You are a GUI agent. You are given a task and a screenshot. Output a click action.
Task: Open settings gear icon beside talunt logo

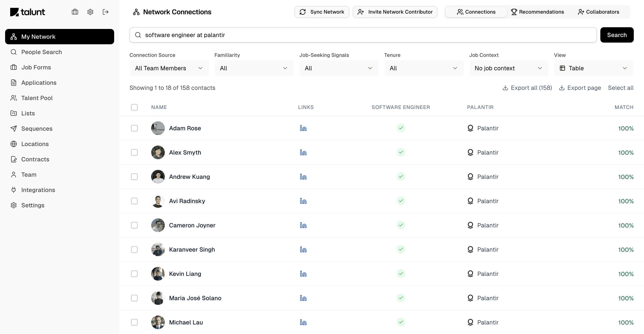[90, 12]
